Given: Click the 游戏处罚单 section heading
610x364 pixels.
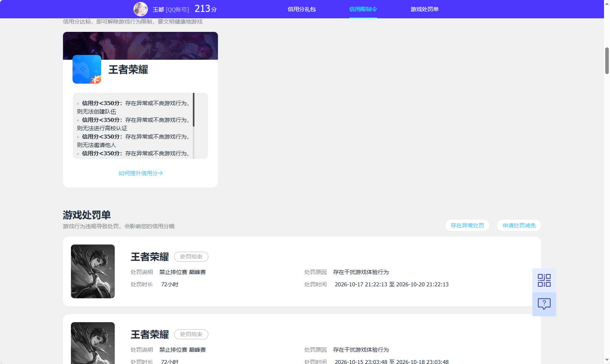Looking at the screenshot, I should 87,215.
